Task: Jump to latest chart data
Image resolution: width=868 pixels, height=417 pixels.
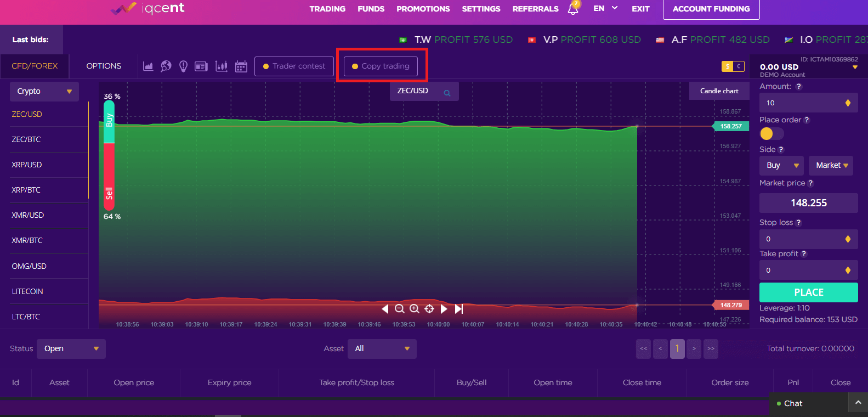Action: click(x=459, y=309)
